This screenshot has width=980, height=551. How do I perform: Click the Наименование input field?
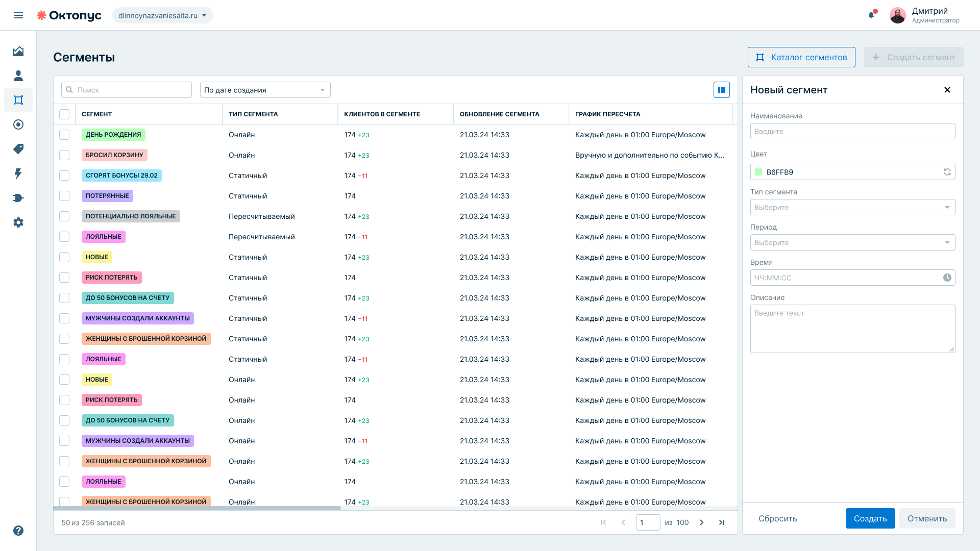tap(852, 131)
